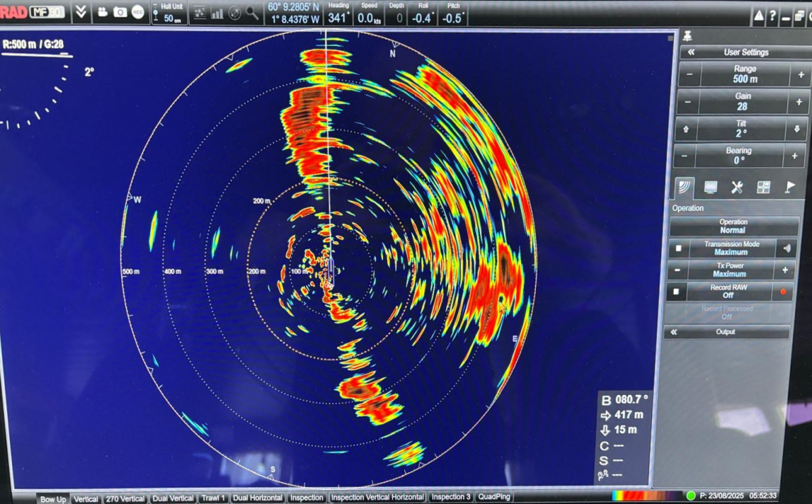Open the Setup tab wrench icon
The width and height of the screenshot is (812, 504).
click(x=737, y=187)
